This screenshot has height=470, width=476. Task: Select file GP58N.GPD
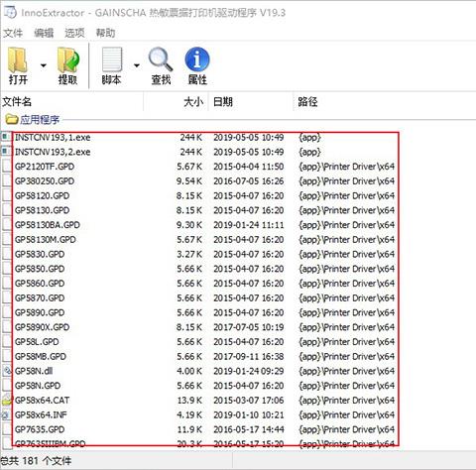coord(38,386)
